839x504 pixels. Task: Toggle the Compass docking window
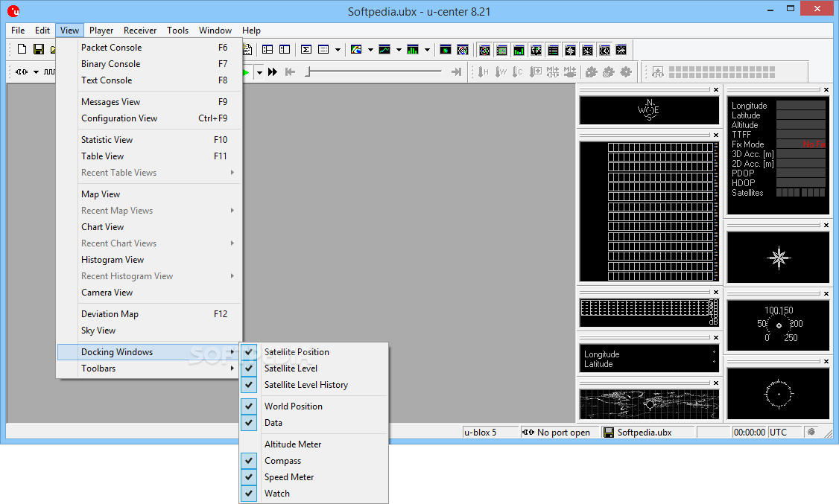(314, 461)
